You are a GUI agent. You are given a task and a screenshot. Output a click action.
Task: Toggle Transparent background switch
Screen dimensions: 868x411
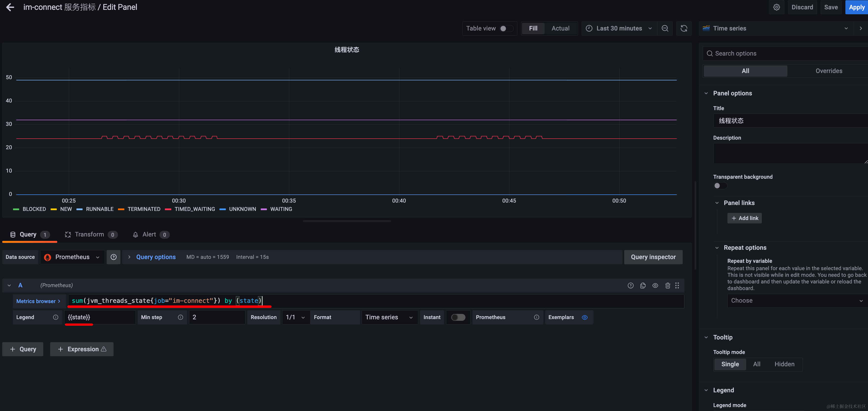(x=720, y=186)
